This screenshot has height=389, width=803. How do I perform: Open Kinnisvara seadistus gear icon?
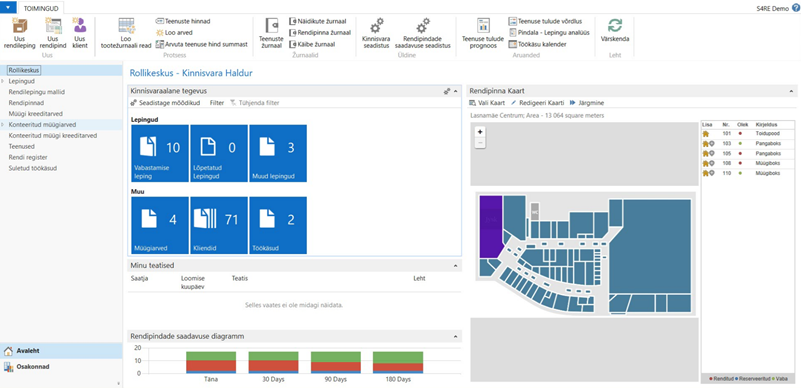(376, 26)
